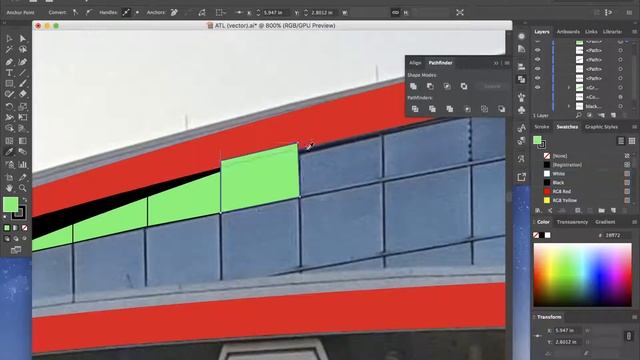
Task: Open the Transform panel flyout menu
Action: click(634, 317)
